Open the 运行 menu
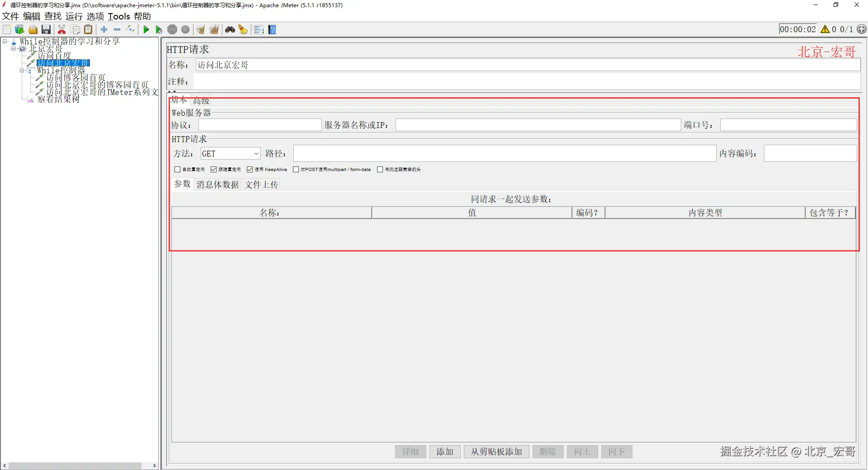The image size is (868, 470). (x=74, y=16)
